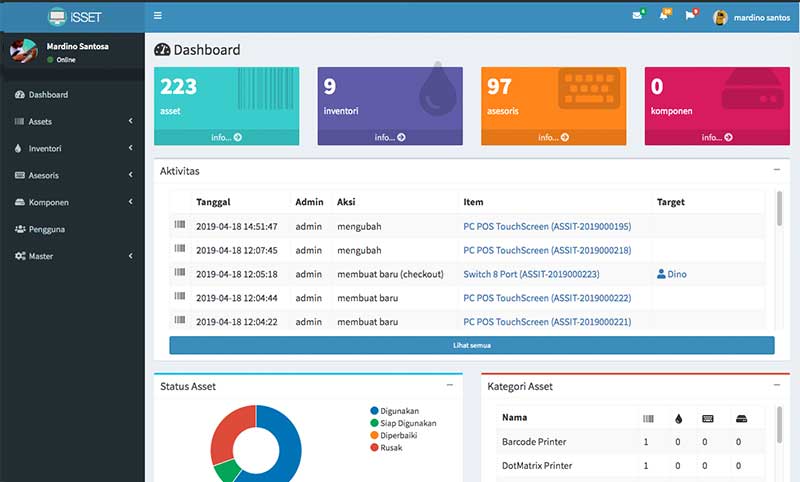Screen dimensions: 800x482
Task: Click droplet column icon in Kategori Asset
Action: (678, 419)
